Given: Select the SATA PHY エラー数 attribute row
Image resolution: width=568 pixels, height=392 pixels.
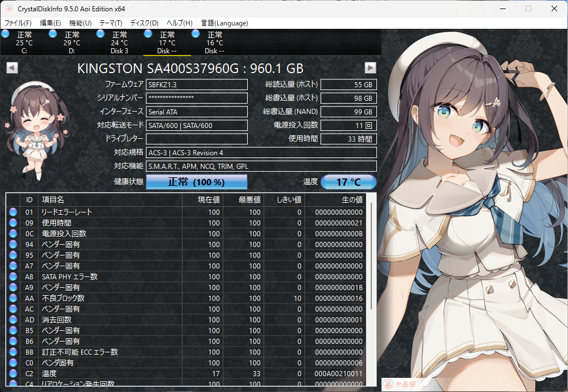Looking at the screenshot, I should (x=186, y=277).
